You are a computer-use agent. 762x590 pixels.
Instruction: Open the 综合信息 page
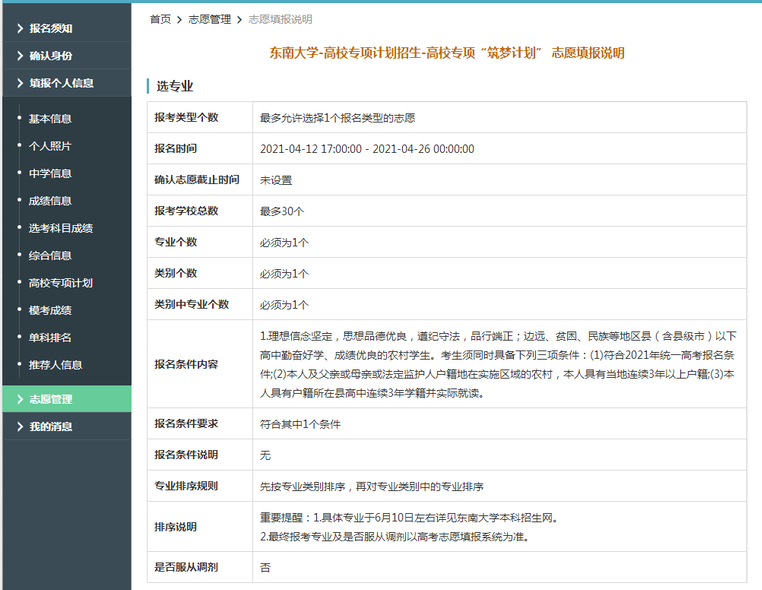click(50, 256)
